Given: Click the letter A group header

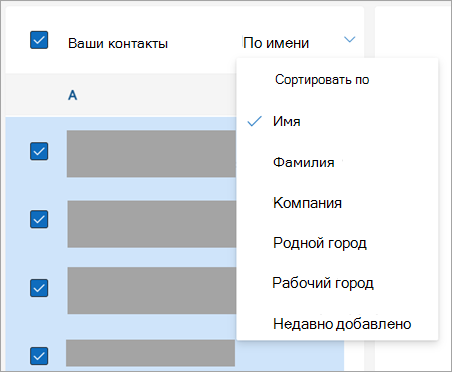Looking at the screenshot, I should coord(73,95).
